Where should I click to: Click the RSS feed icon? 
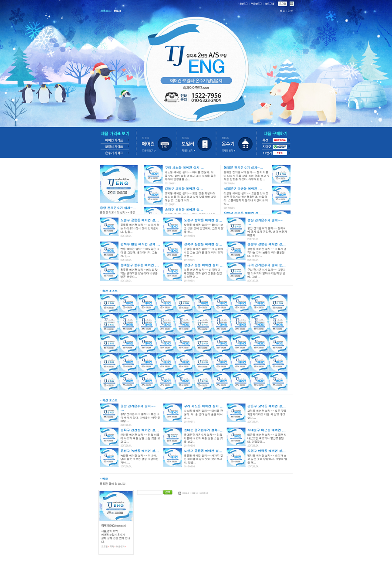click(179, 493)
